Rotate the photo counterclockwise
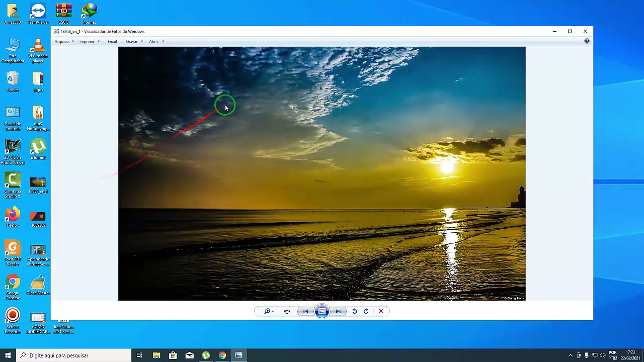644x362 pixels. point(354,311)
